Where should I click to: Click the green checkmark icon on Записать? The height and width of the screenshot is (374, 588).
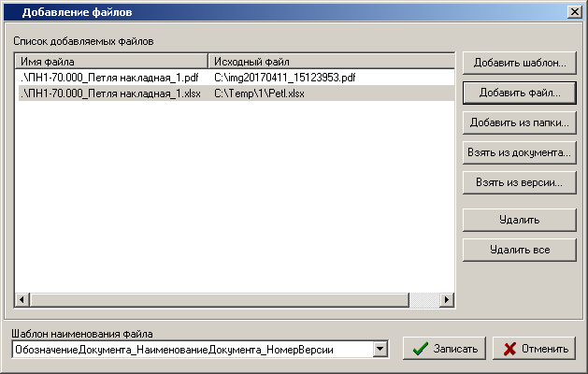point(421,349)
